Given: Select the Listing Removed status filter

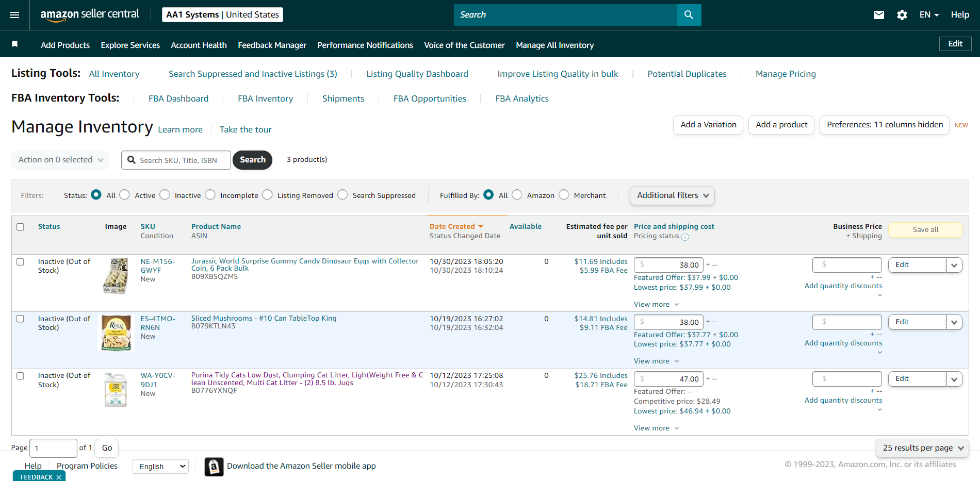Looking at the screenshot, I should (267, 195).
